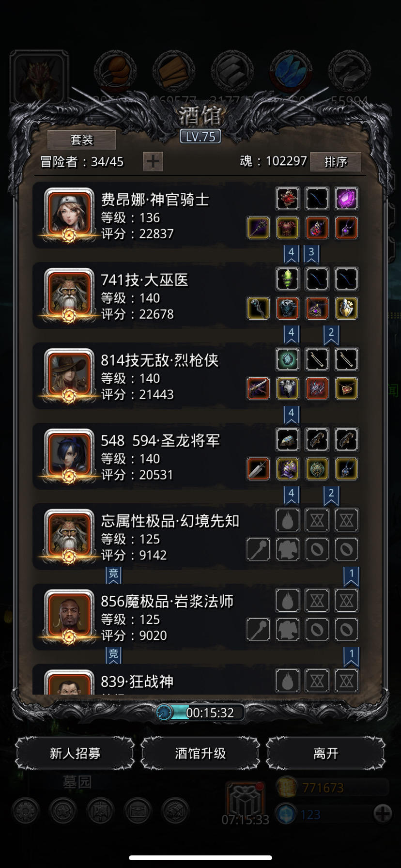
Task: Tap 幻境先知's empty staff weapon slot
Action: (x=258, y=549)
